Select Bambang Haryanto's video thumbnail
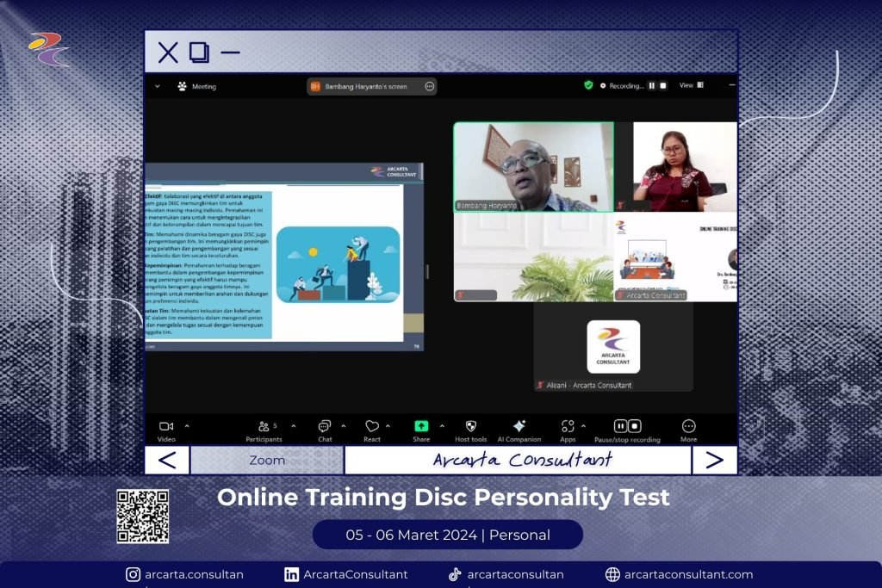The image size is (882, 588). click(533, 166)
